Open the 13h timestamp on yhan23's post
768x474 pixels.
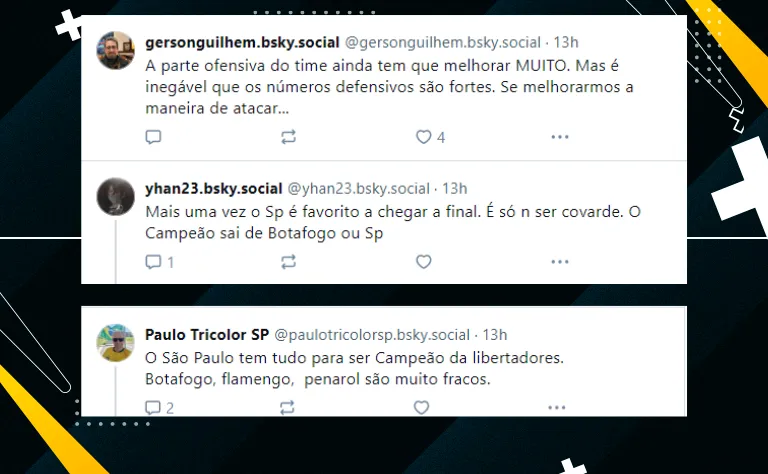(x=455, y=189)
